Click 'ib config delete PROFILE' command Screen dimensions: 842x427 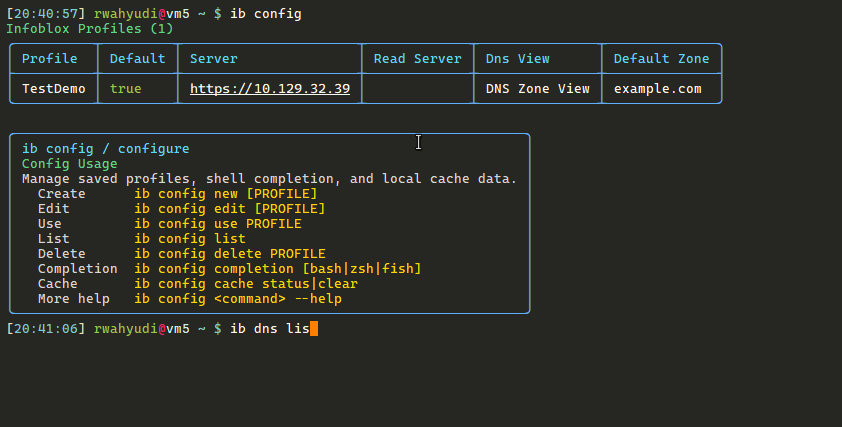coord(230,254)
